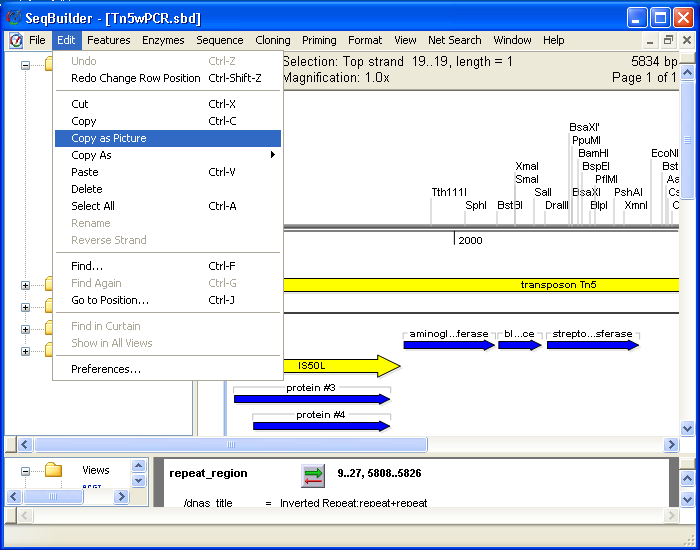This screenshot has width=700, height=550.
Task: Click the feature details panel down arrow
Action: [x=688, y=499]
